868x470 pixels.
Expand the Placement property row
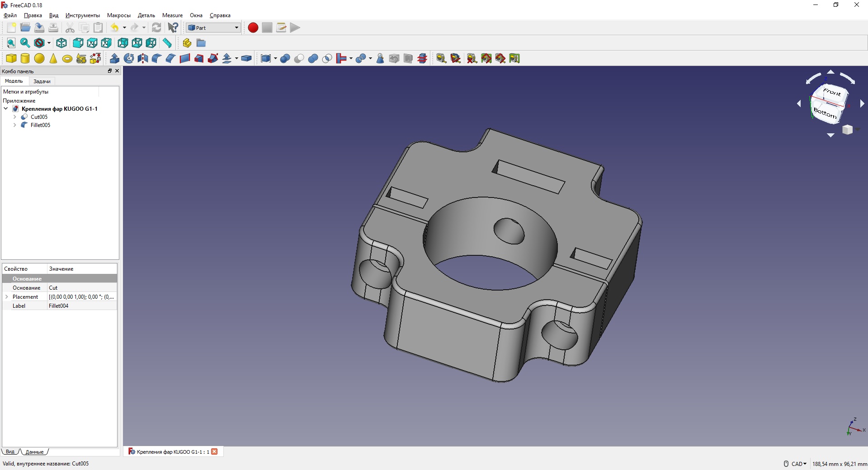tap(7, 297)
